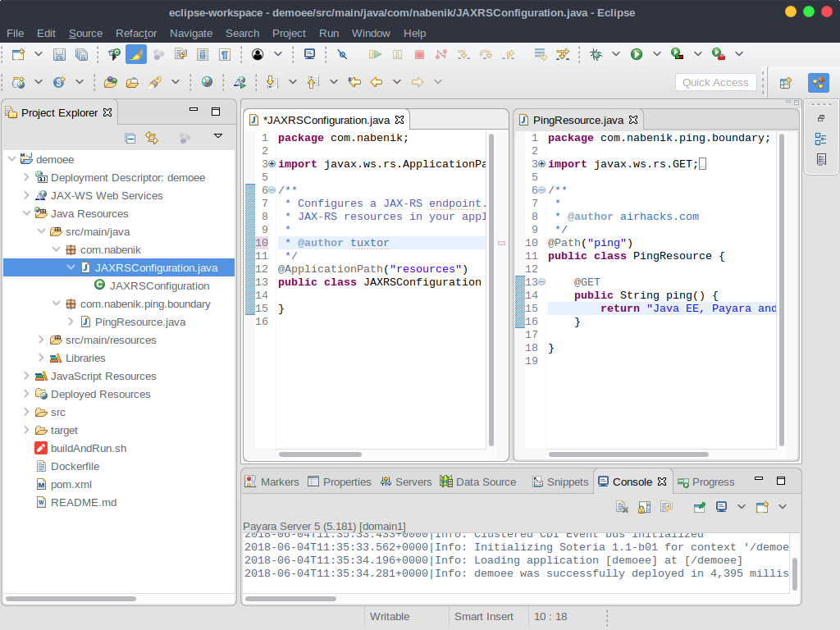Toggle Block Selection mode icon

click(203, 54)
